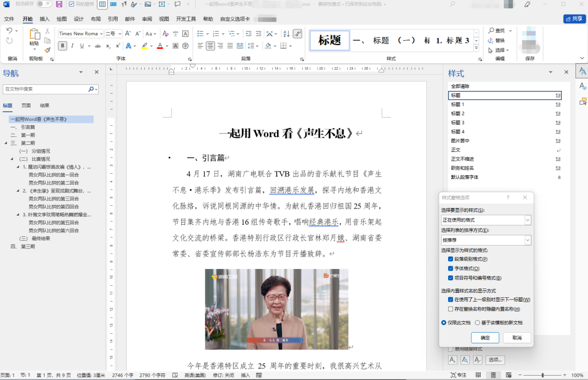Switch to the Pages tab in navigation
This screenshot has width=588, height=380.
(26, 106)
